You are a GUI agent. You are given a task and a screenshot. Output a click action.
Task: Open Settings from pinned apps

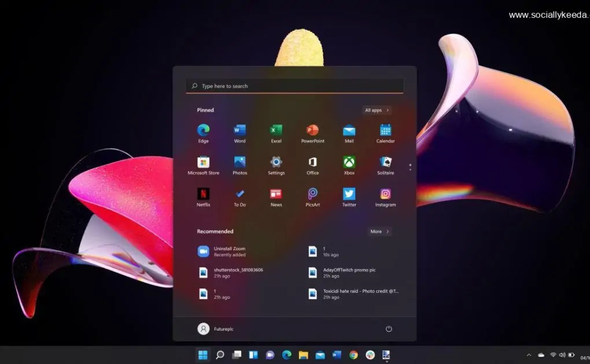(276, 165)
